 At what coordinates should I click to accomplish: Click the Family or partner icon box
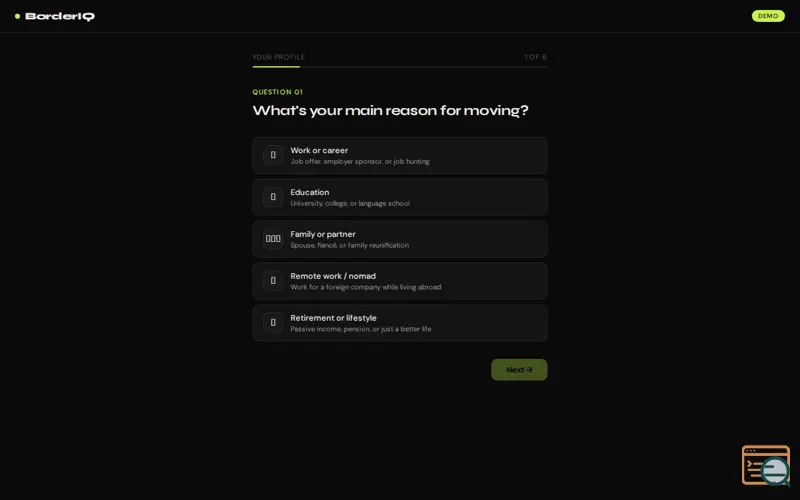coord(273,239)
